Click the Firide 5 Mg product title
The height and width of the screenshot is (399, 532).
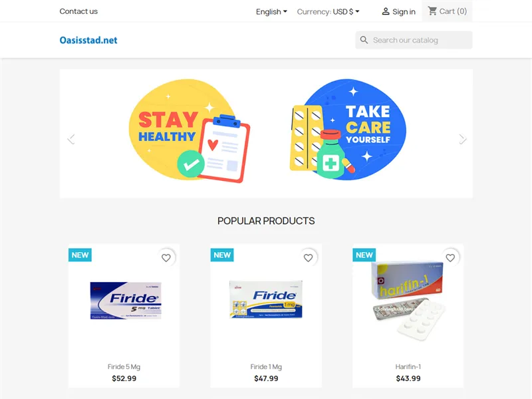[x=124, y=367]
